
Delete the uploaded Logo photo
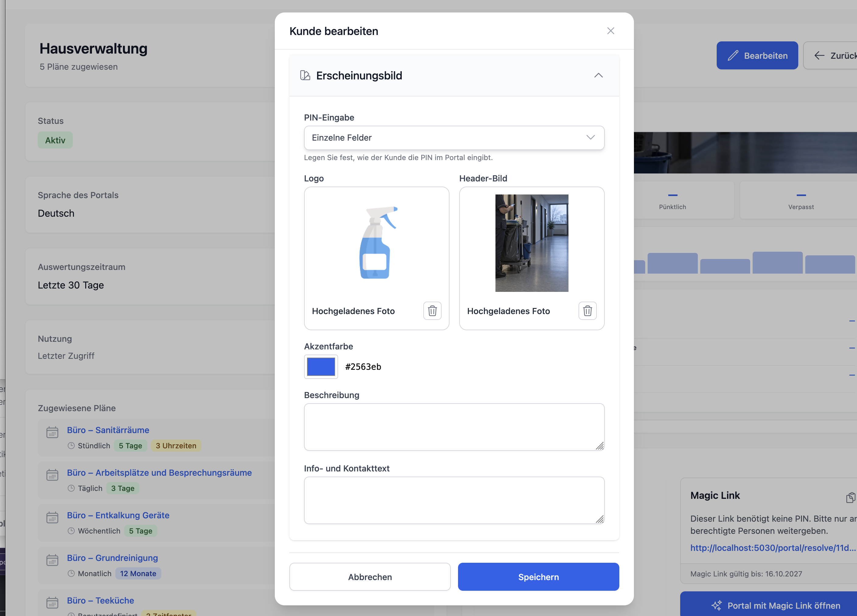[x=432, y=311]
